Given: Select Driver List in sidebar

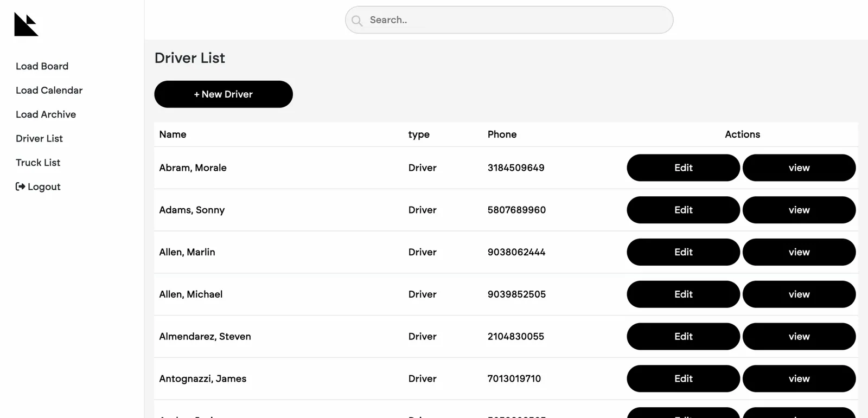Looking at the screenshot, I should pos(39,138).
